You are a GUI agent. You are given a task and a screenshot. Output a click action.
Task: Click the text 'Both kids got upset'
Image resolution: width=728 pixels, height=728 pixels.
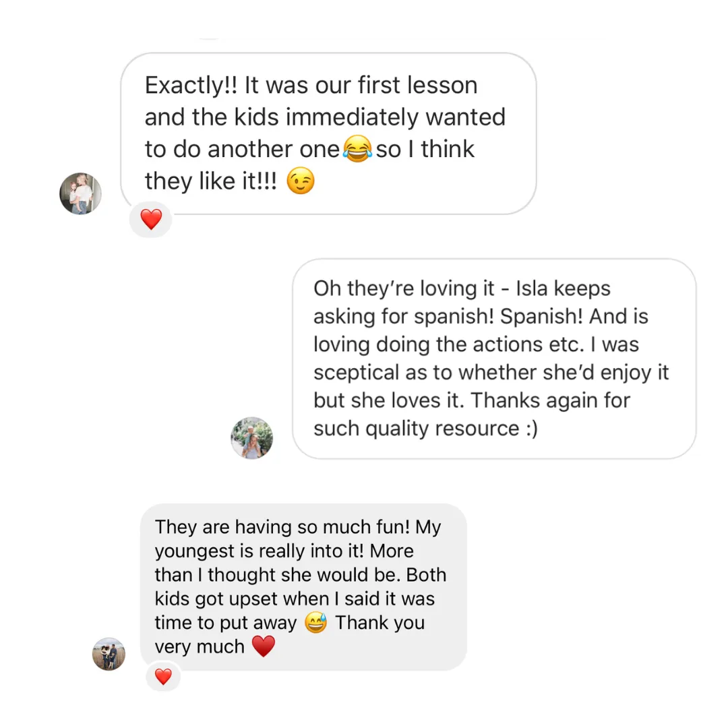301,587
